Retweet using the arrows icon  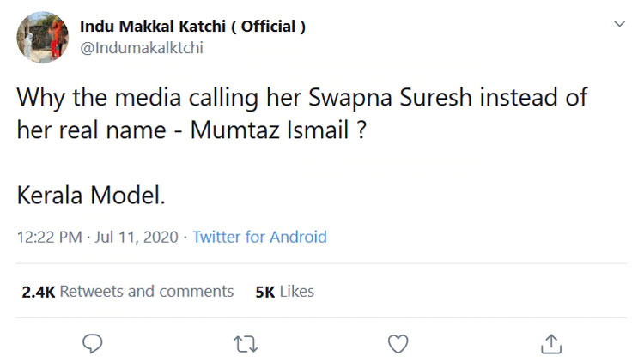pyautogui.click(x=245, y=344)
